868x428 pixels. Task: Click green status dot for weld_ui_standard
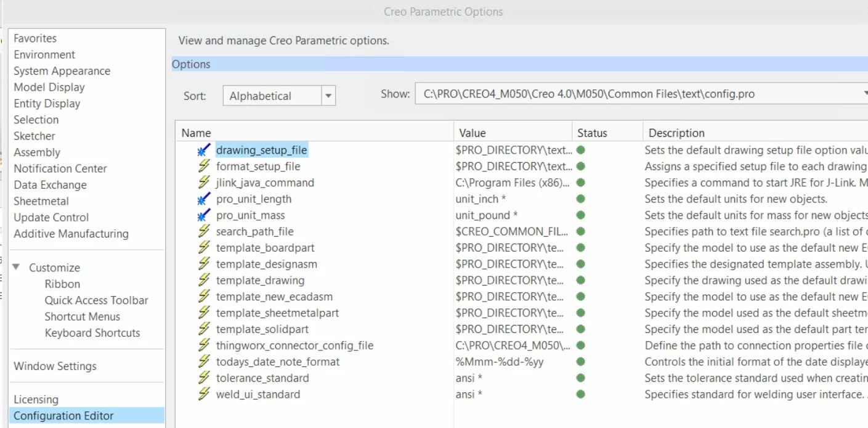click(x=580, y=394)
